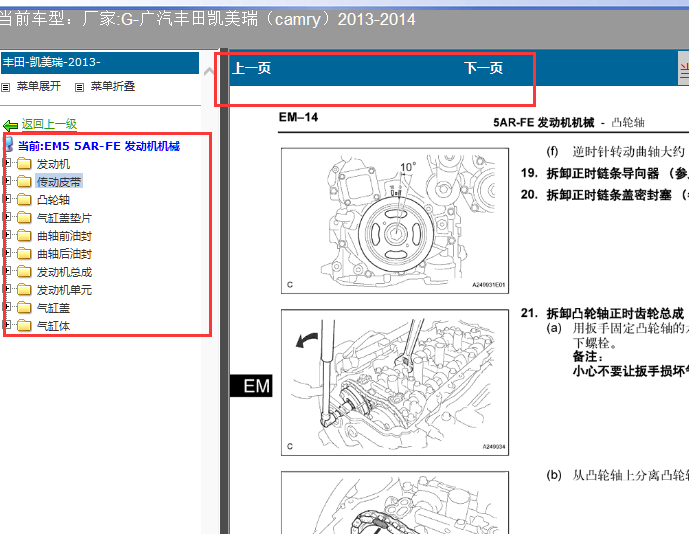Select the 发动机单元 tree item label

point(64,290)
